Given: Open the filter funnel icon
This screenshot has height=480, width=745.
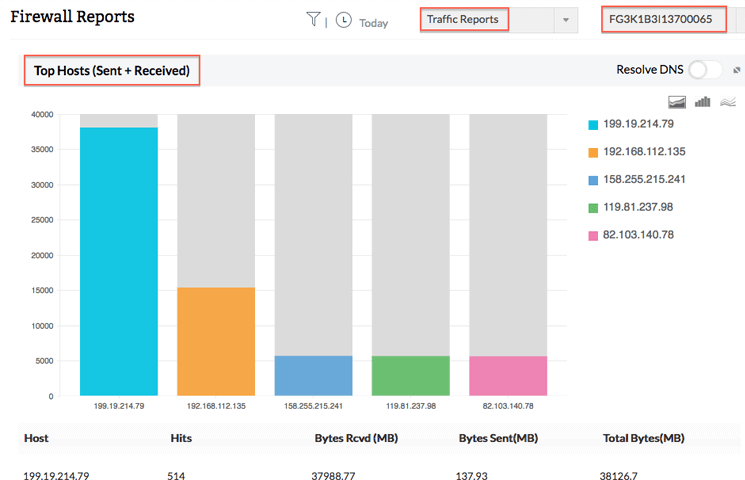Looking at the screenshot, I should click(313, 19).
